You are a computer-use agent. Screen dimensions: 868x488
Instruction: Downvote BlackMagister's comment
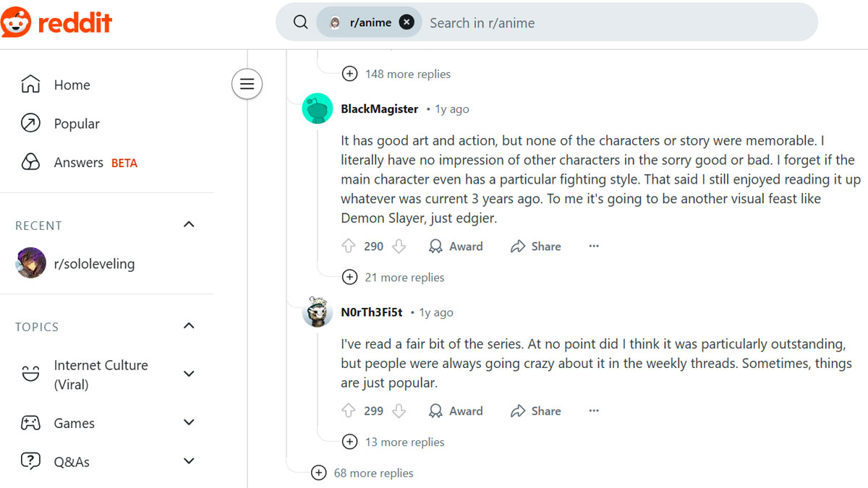(x=399, y=247)
